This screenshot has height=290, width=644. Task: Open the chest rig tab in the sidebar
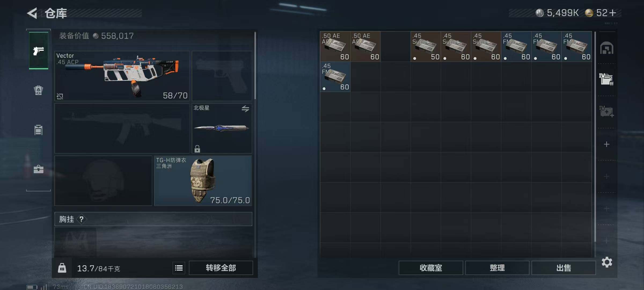tap(38, 130)
